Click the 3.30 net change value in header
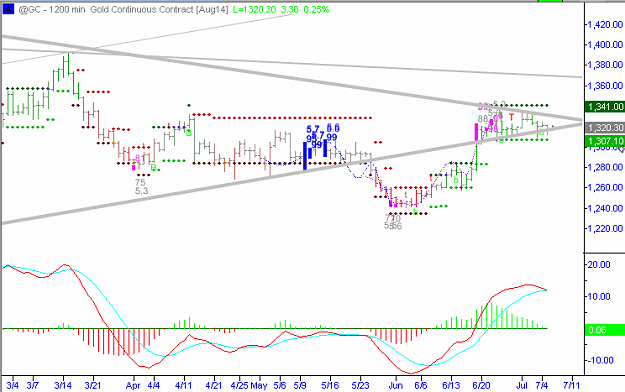625x392 pixels. pos(290,10)
